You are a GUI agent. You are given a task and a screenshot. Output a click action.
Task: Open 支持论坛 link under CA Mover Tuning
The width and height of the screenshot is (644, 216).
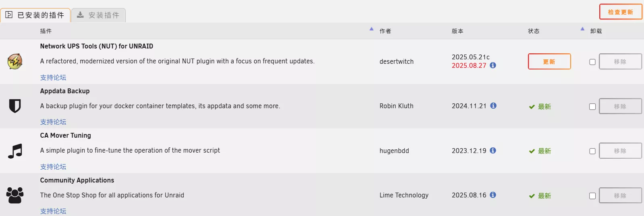point(53,167)
